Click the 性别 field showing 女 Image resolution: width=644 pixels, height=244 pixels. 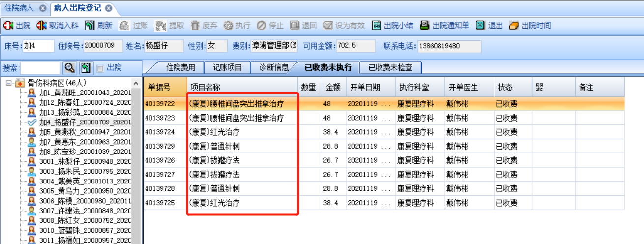[x=217, y=46]
